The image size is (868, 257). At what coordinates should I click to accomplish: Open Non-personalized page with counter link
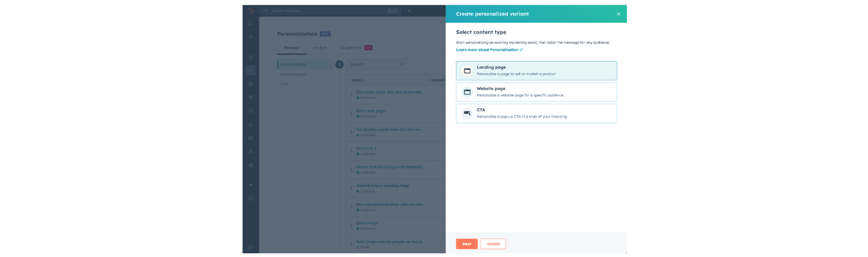(390, 204)
